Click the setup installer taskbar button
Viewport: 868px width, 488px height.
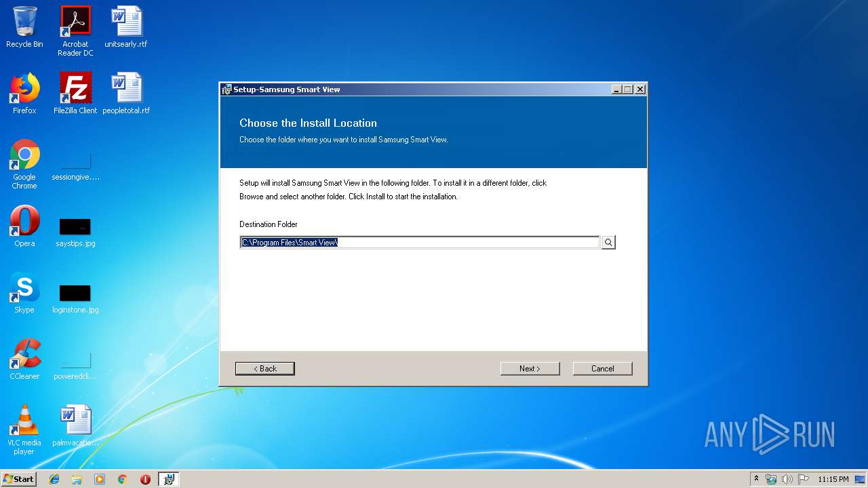coord(169,479)
